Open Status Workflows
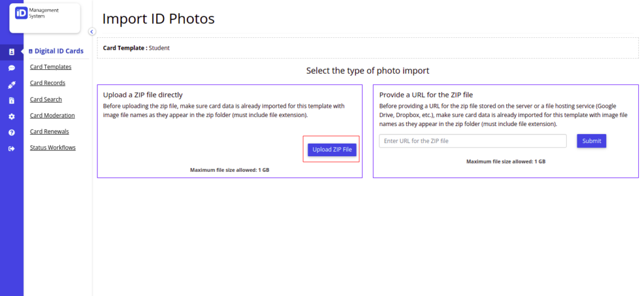The width and height of the screenshot is (644, 296). [53, 147]
